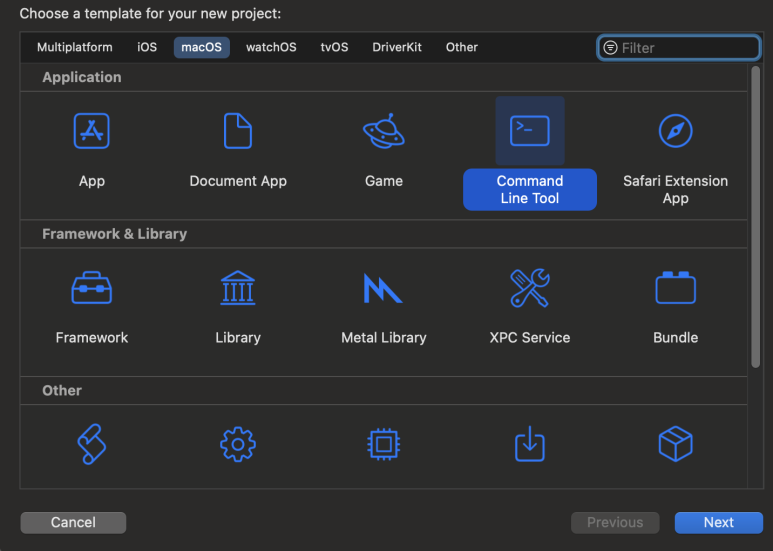Pick the Game template UFO icon

[x=384, y=131]
